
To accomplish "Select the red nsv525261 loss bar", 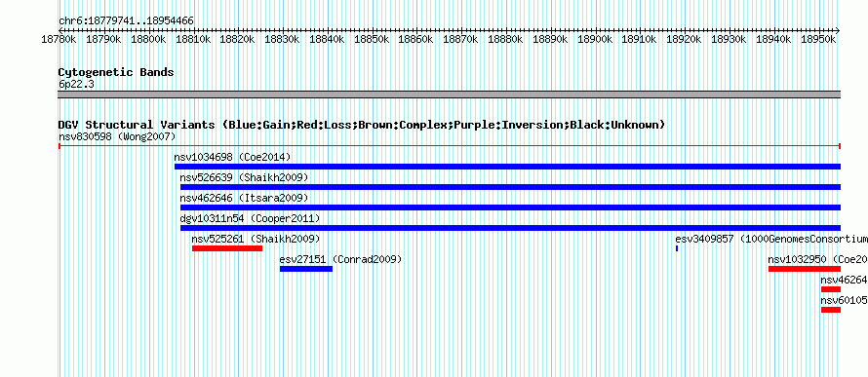I will pos(227,248).
